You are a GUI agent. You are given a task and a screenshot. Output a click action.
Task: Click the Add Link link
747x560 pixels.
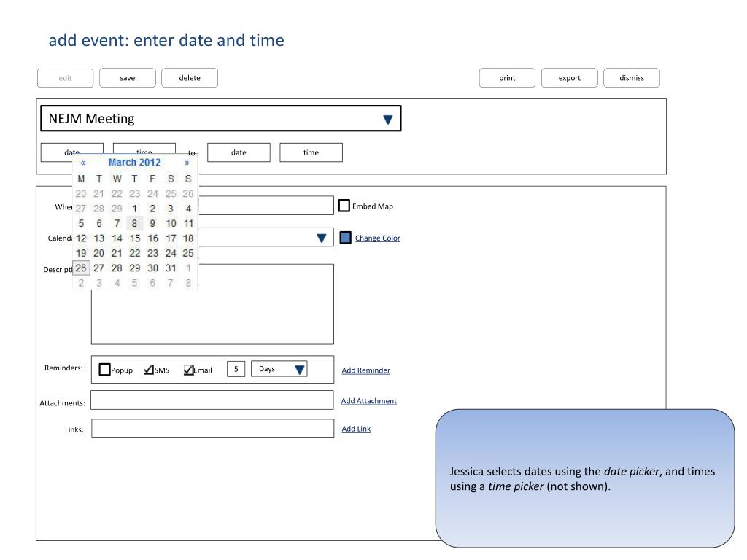356,429
